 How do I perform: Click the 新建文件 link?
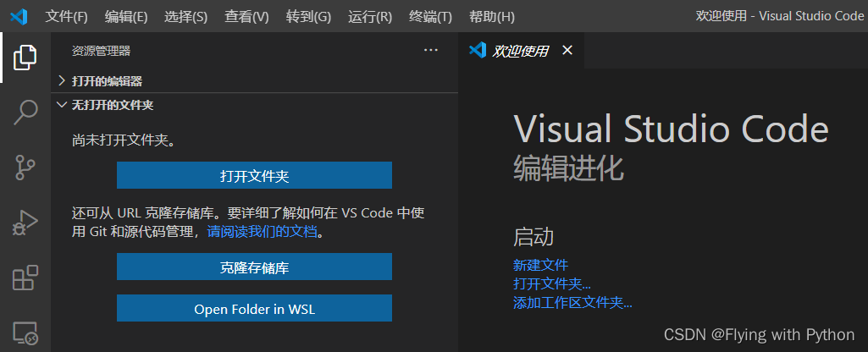[541, 265]
